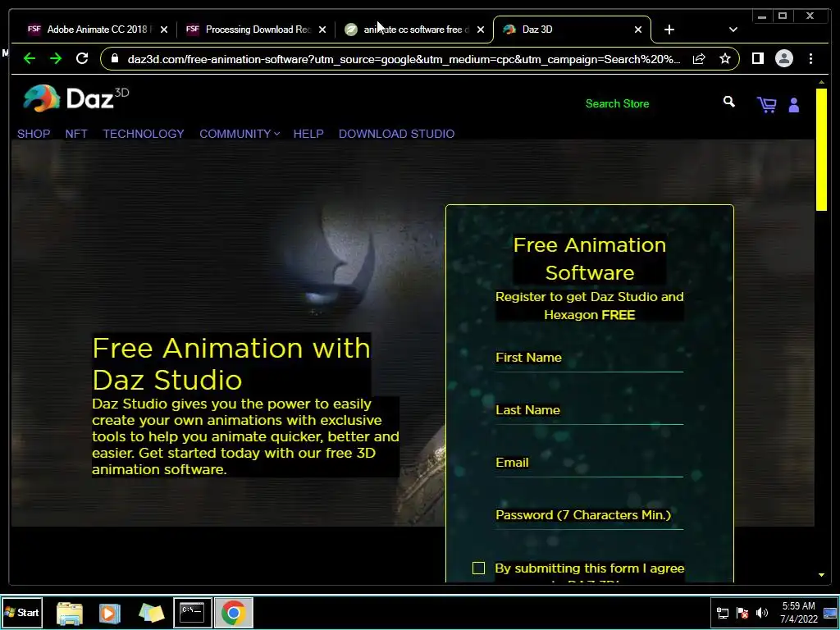Click the 'Free Animation Software' form title
840x630 pixels.
589,258
